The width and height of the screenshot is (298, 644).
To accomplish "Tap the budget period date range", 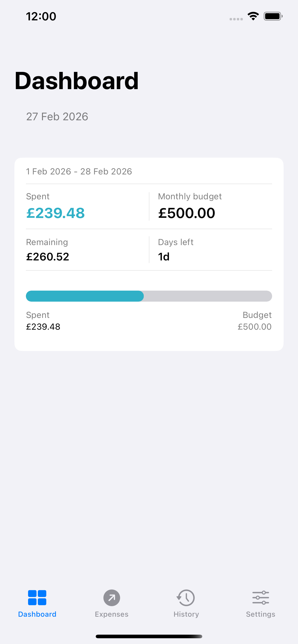I will point(79,172).
